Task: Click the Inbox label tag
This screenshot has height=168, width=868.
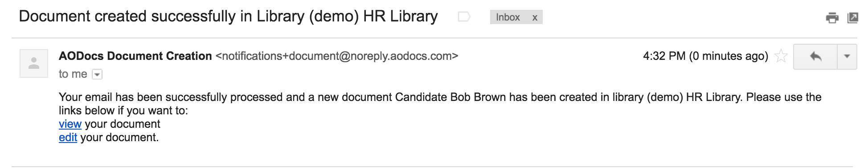Action: tap(508, 17)
